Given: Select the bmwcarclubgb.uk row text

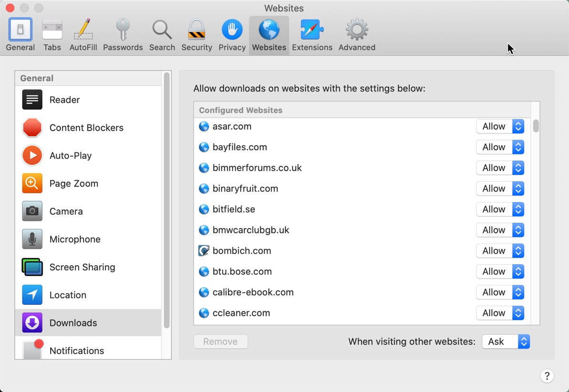Looking at the screenshot, I should tap(251, 230).
